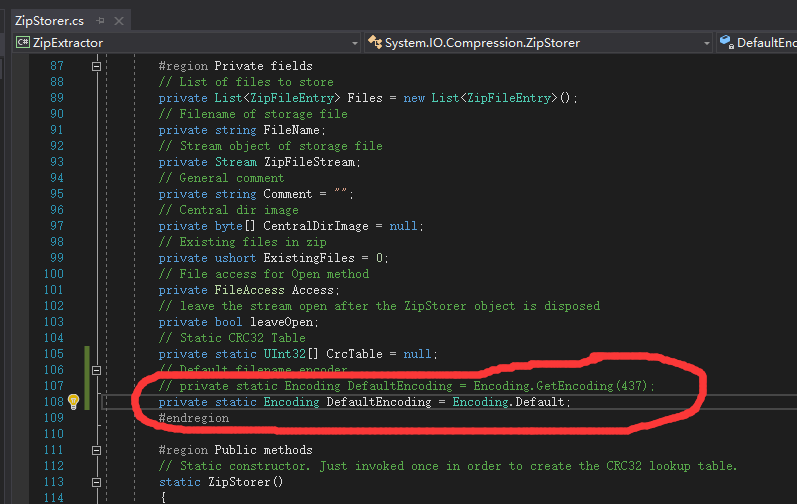
Task: Click the '// Filename of storage file' comment
Action: pyautogui.click(x=253, y=114)
